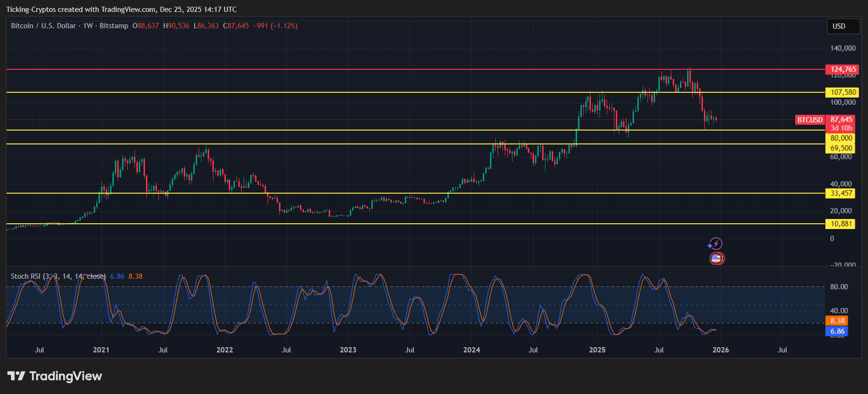868x394 pixels.
Task: Click the 2022 label on time axis
Action: [x=224, y=350]
